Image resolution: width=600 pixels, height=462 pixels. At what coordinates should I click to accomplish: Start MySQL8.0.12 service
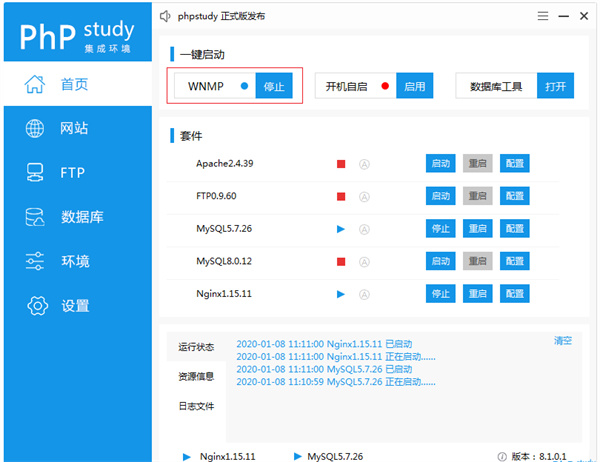tap(441, 261)
